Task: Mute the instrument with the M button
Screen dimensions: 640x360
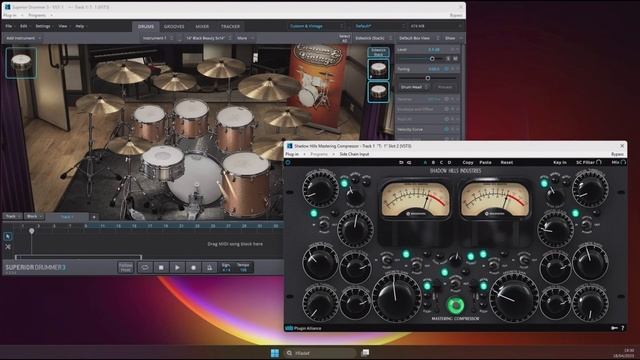Action: tap(455, 59)
